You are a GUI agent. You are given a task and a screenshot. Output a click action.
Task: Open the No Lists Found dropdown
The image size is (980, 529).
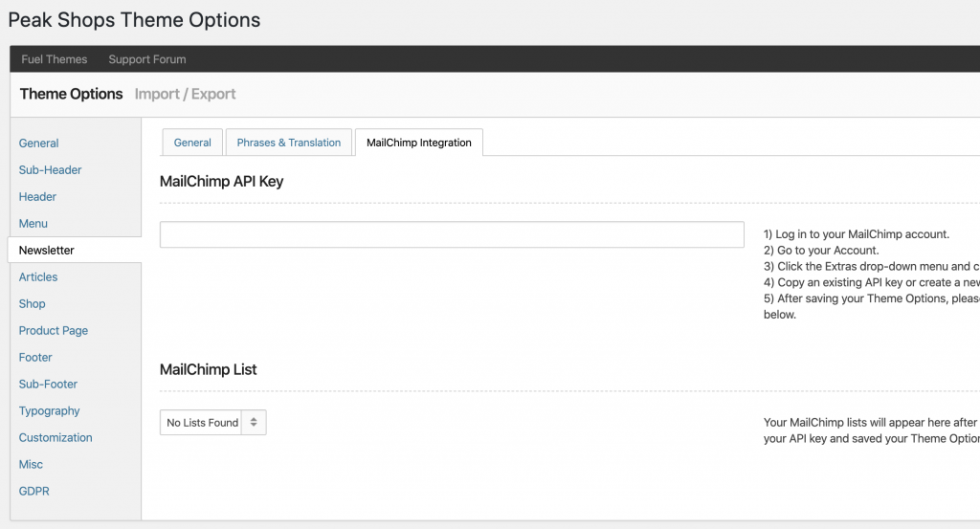(213, 422)
